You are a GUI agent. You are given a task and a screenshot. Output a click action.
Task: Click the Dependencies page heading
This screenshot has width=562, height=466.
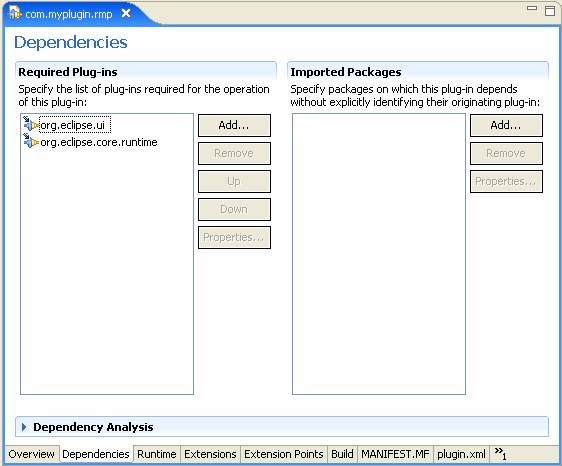pos(71,42)
